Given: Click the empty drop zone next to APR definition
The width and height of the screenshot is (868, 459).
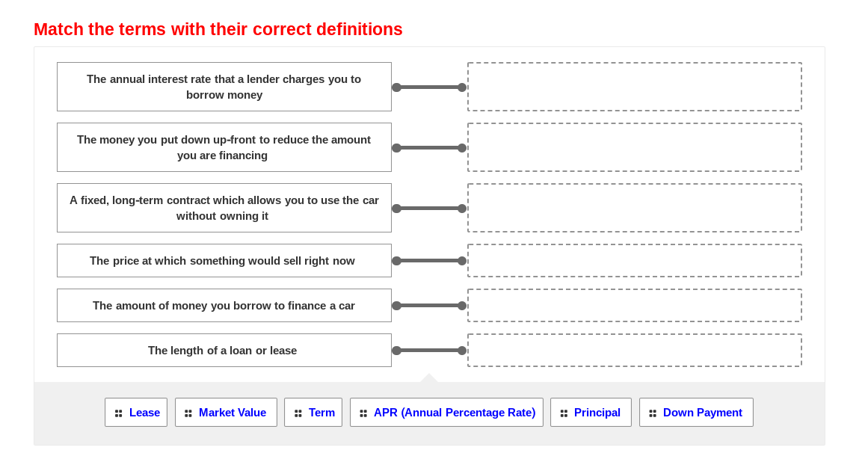Looking at the screenshot, I should [634, 87].
